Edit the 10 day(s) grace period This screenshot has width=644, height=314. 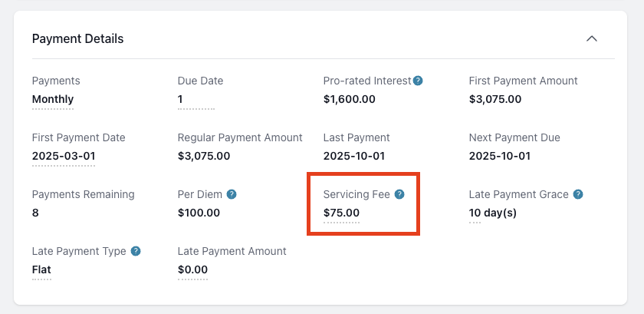492,213
